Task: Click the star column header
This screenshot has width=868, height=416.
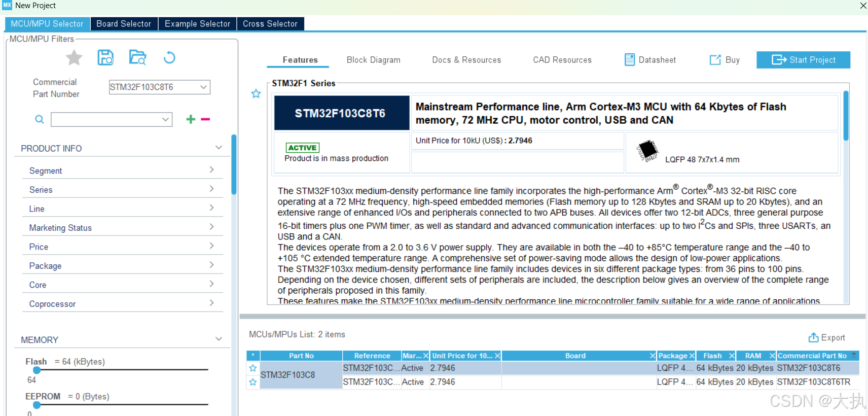Action: (x=253, y=356)
